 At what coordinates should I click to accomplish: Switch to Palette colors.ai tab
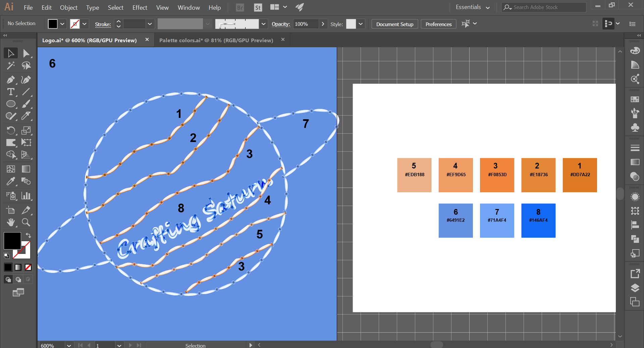(x=216, y=40)
